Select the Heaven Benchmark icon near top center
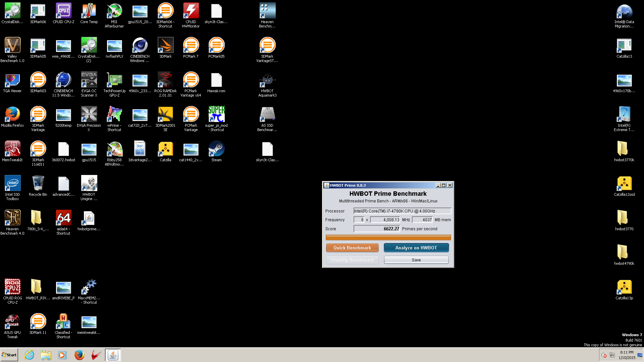This screenshot has height=362, width=644. (x=267, y=15)
